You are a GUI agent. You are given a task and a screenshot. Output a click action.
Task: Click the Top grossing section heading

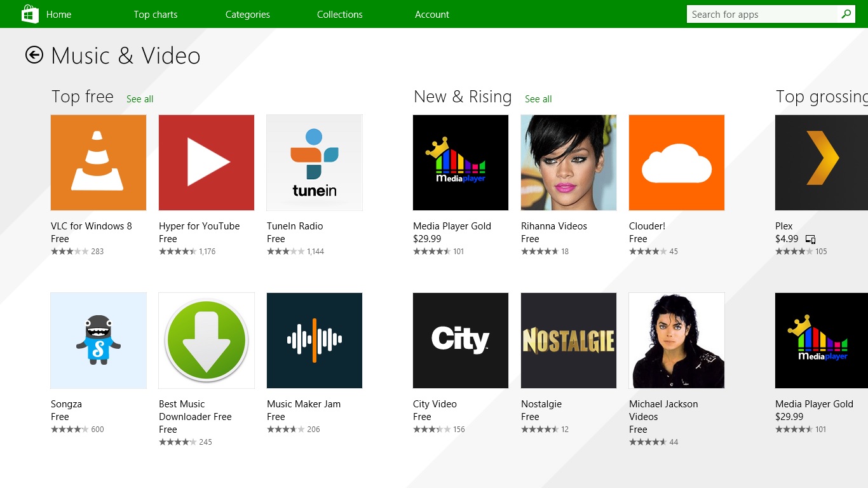coord(822,97)
